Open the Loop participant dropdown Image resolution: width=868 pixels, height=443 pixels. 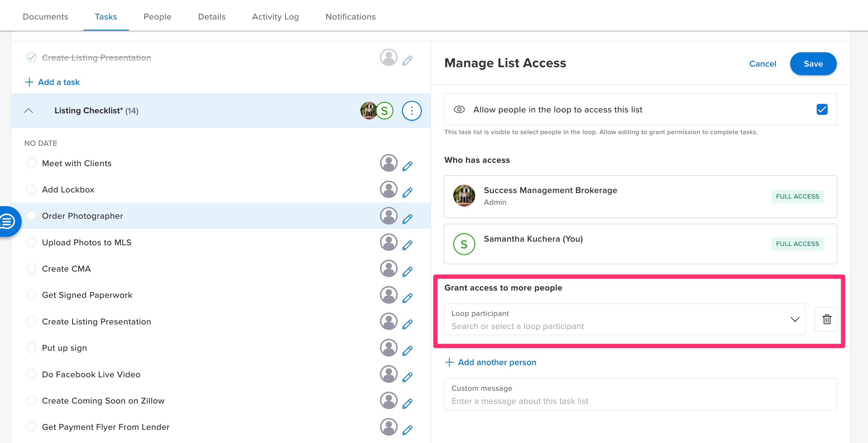(x=795, y=319)
